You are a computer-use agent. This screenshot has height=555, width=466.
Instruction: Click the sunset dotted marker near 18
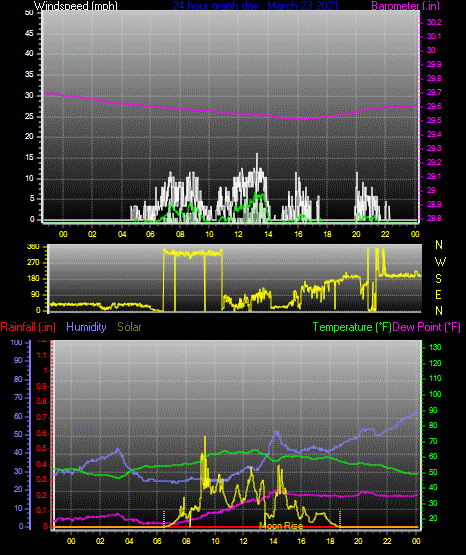(x=340, y=519)
